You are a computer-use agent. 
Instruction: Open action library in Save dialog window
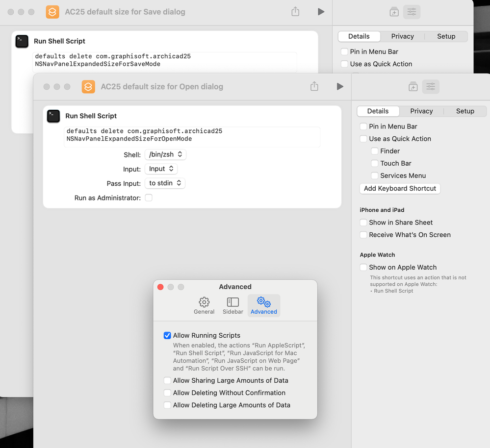[394, 12]
